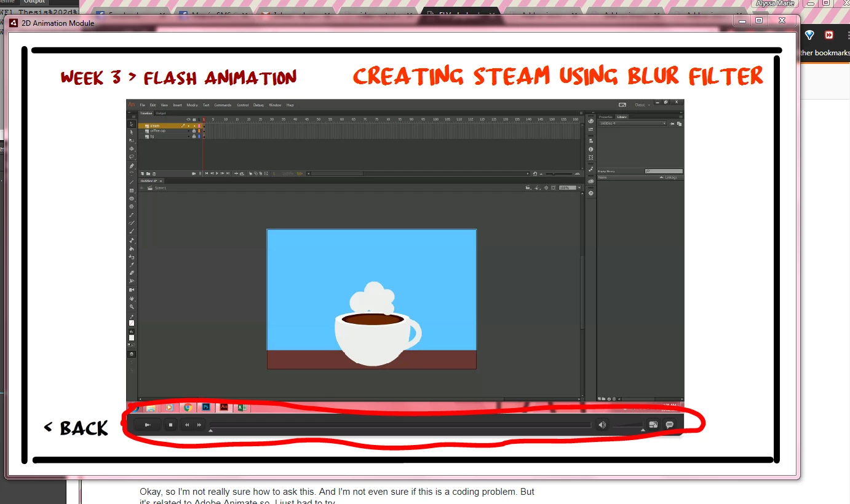Image resolution: width=850 pixels, height=504 pixels.
Task: Open the Control menu in Animate
Action: pos(242,105)
